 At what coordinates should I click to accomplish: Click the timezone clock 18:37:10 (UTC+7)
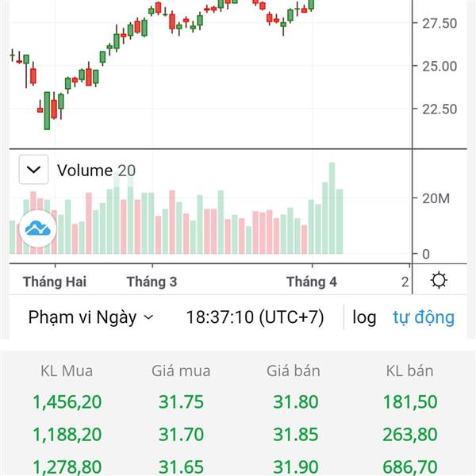[255, 317]
